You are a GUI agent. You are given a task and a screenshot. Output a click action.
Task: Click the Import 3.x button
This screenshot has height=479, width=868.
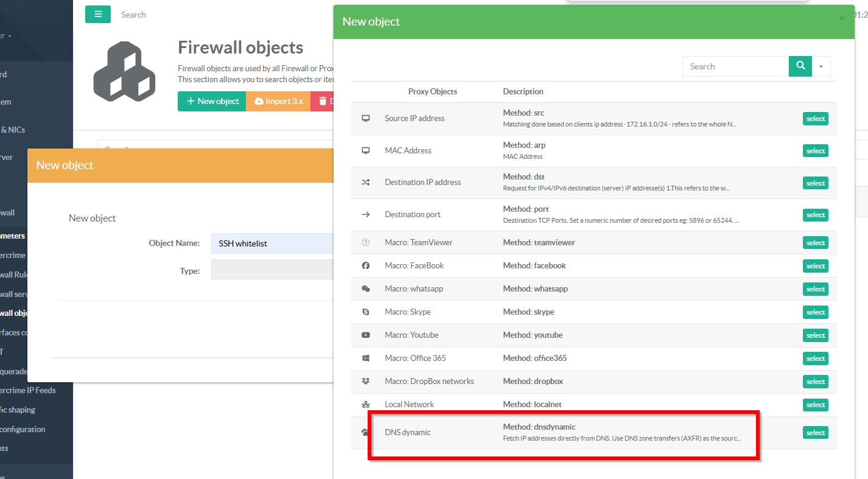pos(278,102)
